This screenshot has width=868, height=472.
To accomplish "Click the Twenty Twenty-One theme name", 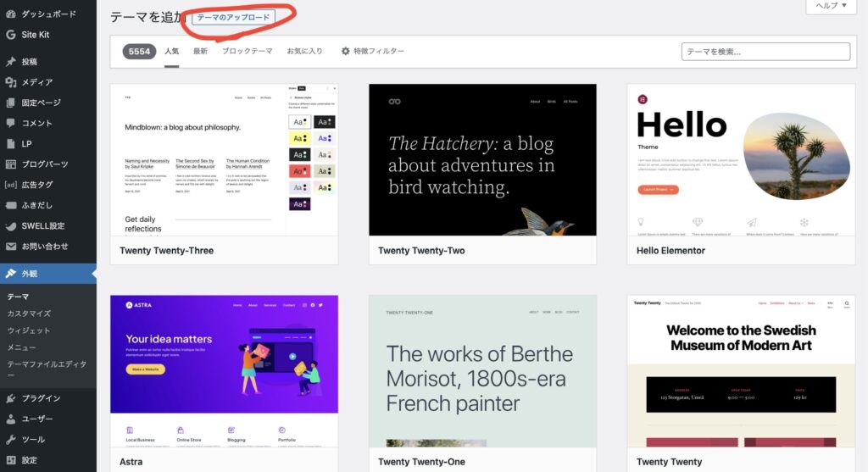I will coord(421,462).
